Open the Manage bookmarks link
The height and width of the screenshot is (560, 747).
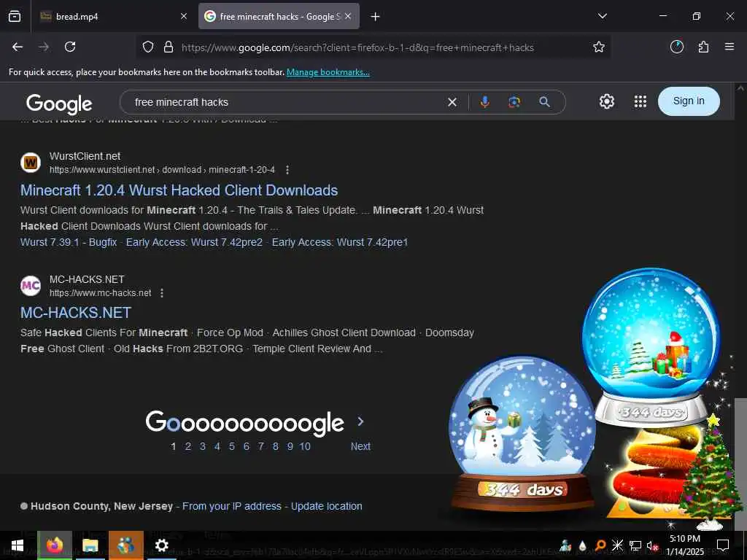coord(328,72)
